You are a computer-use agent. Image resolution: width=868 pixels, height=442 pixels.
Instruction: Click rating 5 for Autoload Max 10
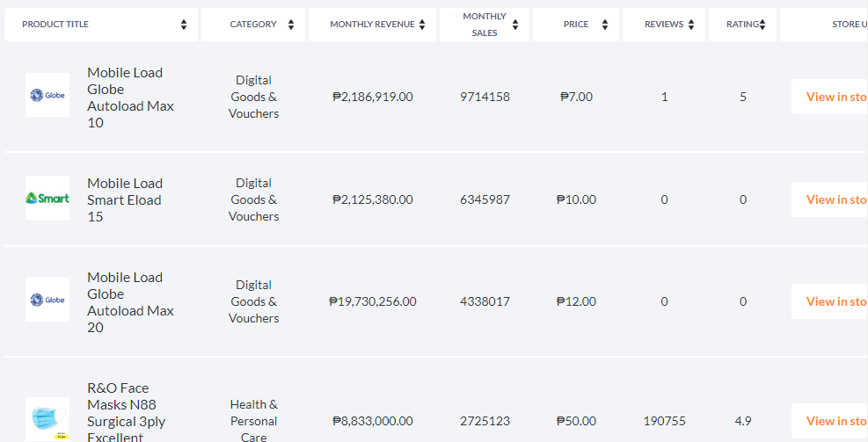743,97
